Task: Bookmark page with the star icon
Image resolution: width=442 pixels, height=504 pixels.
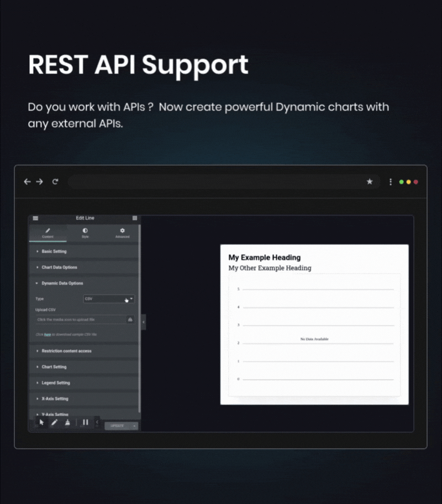Action: pyautogui.click(x=370, y=182)
